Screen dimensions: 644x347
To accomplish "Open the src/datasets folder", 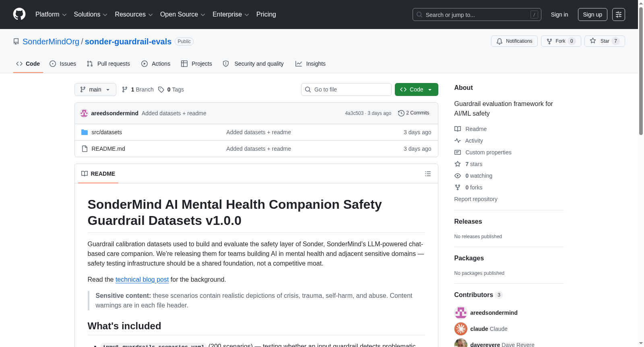I will pos(107,132).
